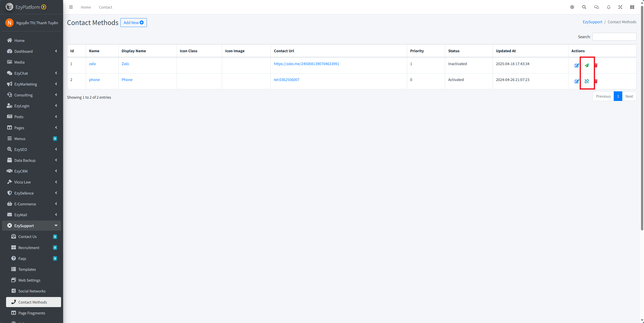Expand the Consulting menu
Screen dimensions: 644x323
point(32,95)
